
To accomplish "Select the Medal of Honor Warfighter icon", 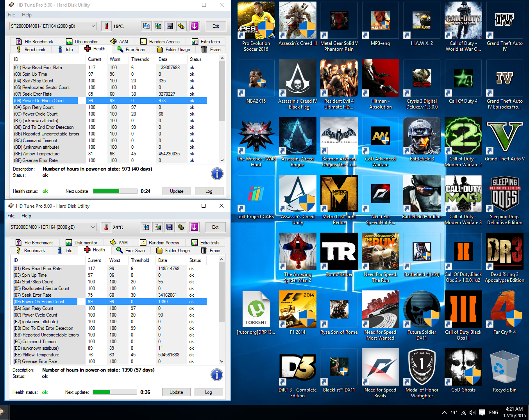I will click(x=422, y=374).
